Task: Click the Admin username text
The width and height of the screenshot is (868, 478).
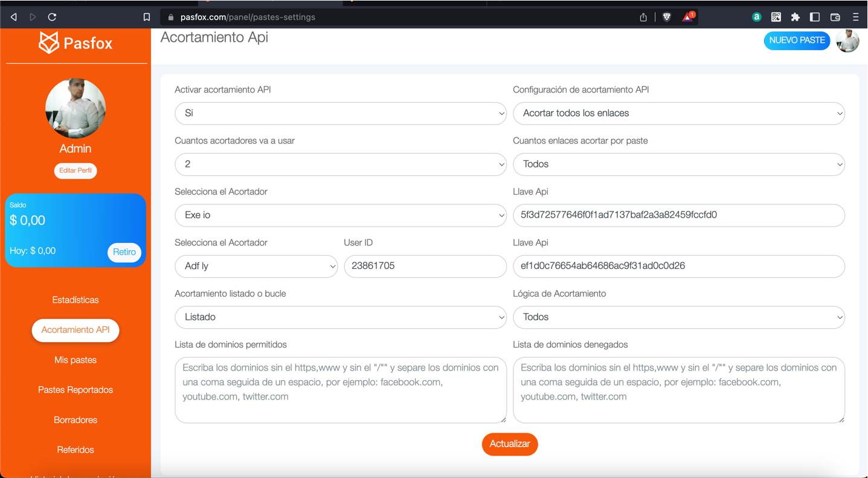Action: [x=76, y=149]
